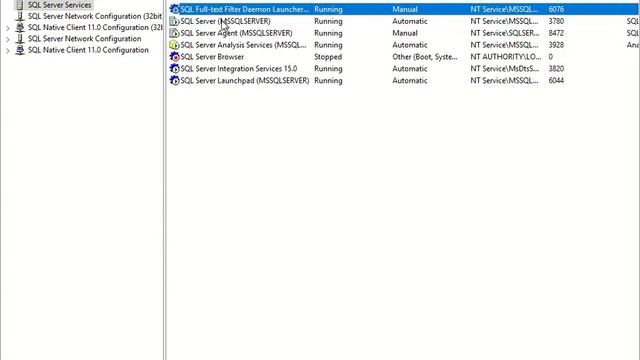This screenshot has height=360, width=640.
Task: Click the NT Service\SQLSER... log on cell
Action: (x=504, y=33)
